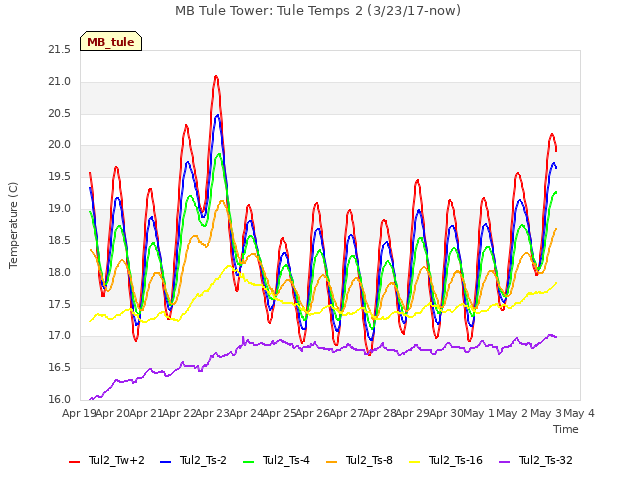Viewport: 640px width, 480px height.
Task: Click the Temperature (C) axis label
Action: coord(13,225)
